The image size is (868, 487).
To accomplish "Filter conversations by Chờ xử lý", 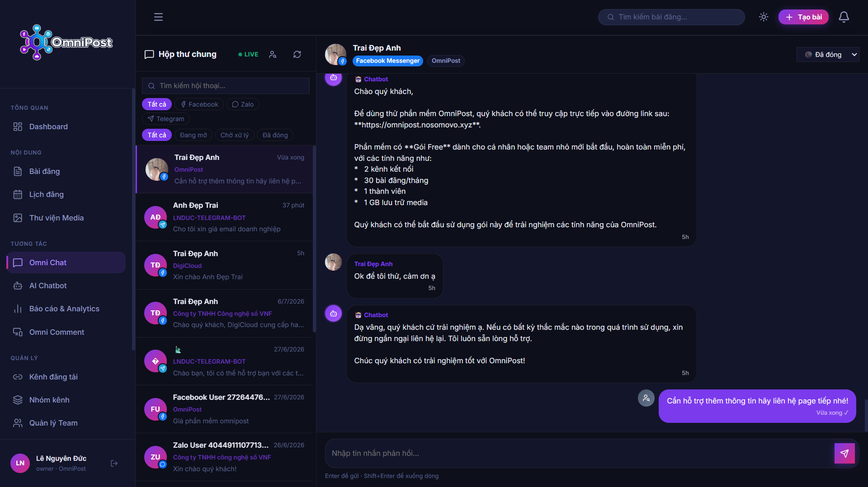I will point(235,135).
